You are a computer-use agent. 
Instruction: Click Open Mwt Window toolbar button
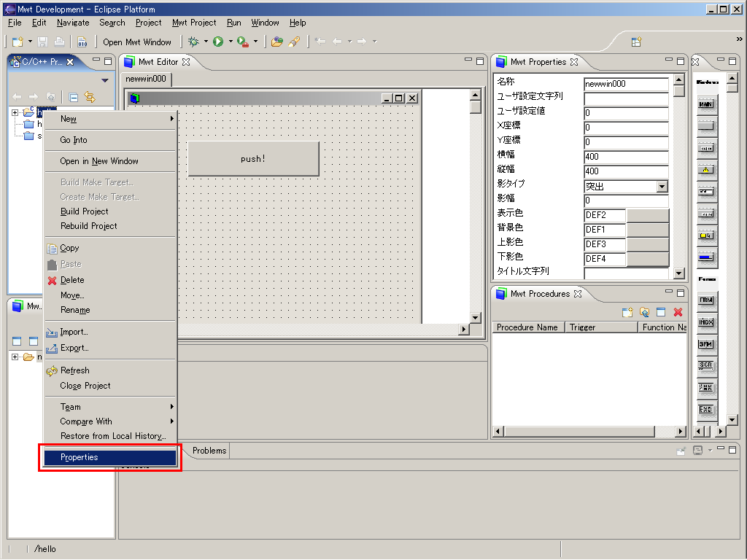136,42
